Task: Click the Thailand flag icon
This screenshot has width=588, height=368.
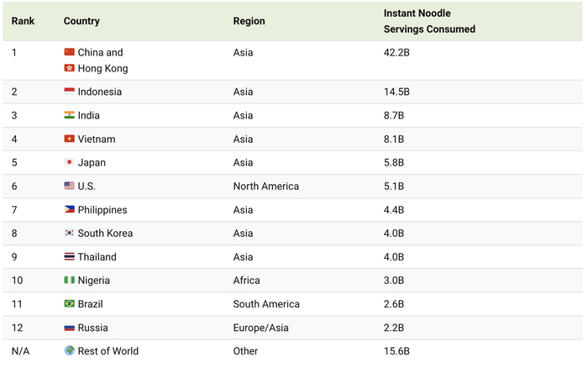Action: tap(69, 256)
